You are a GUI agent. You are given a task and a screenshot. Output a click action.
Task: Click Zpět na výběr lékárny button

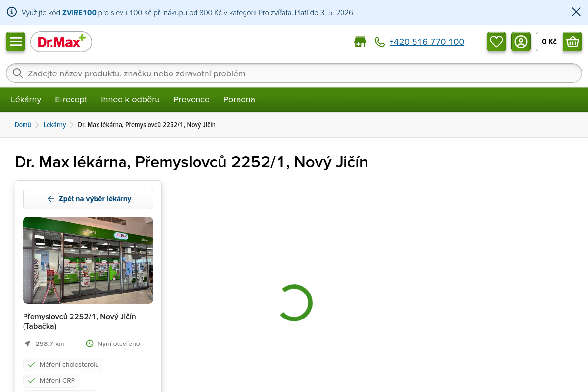click(88, 199)
